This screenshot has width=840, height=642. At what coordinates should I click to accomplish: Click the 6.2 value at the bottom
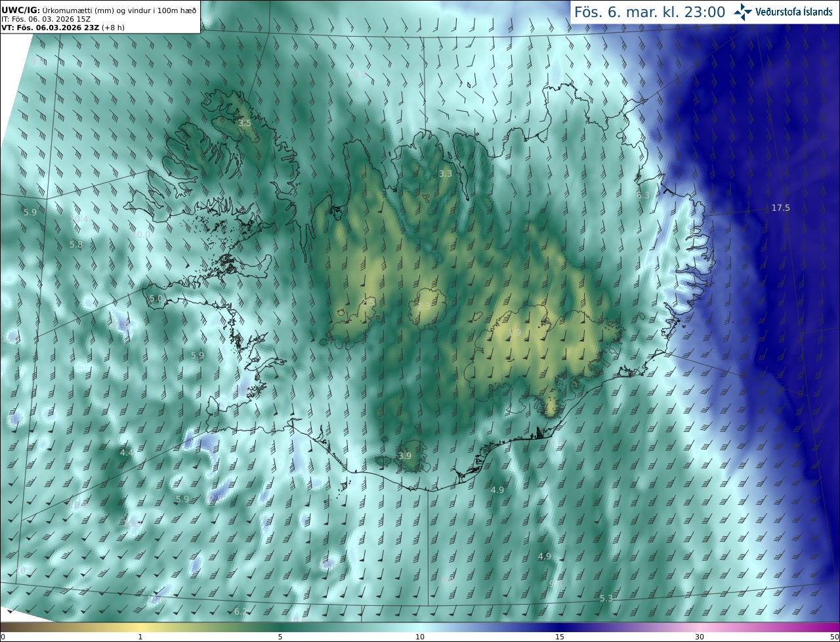point(240,612)
